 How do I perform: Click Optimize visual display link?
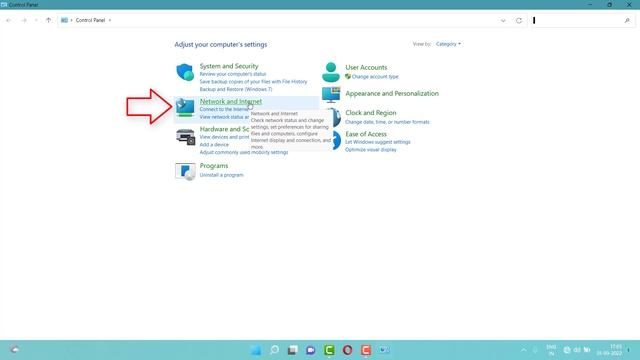coord(371,150)
